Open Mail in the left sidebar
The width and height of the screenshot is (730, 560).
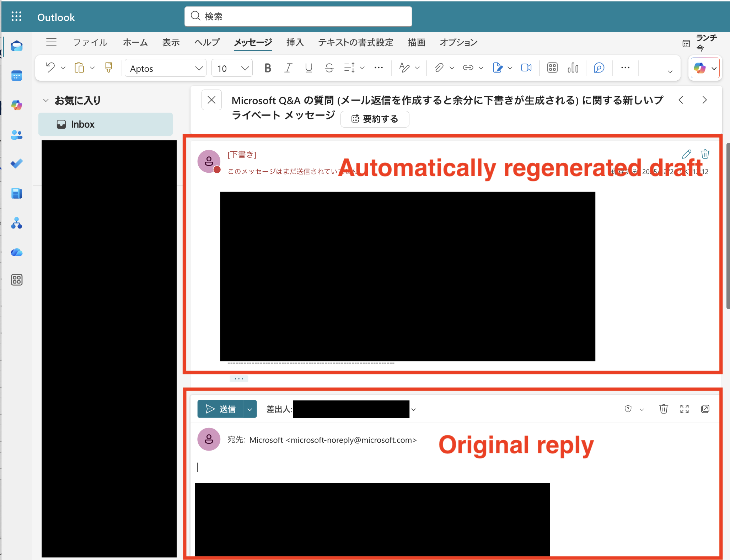[17, 46]
